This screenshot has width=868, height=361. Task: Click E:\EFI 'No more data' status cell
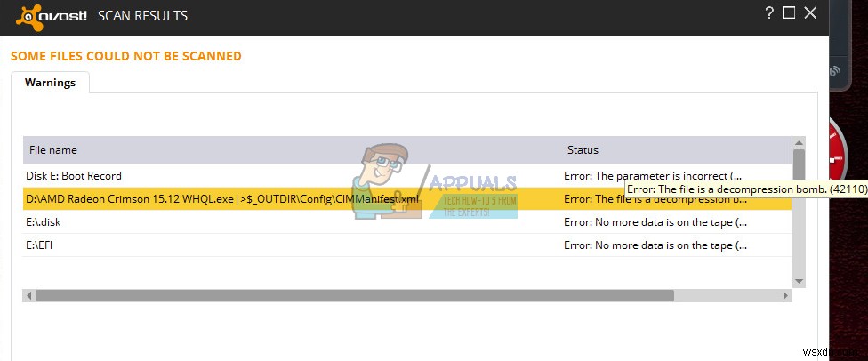click(656, 245)
